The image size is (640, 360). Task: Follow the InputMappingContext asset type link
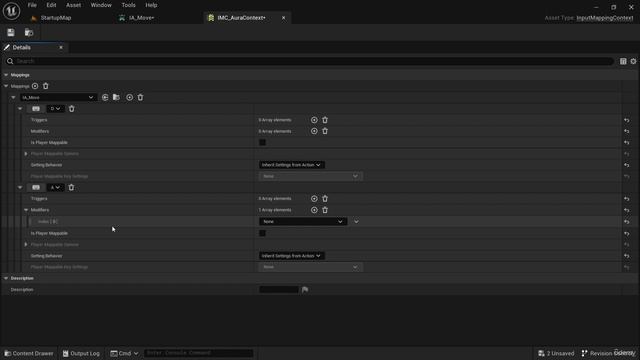coord(604,18)
